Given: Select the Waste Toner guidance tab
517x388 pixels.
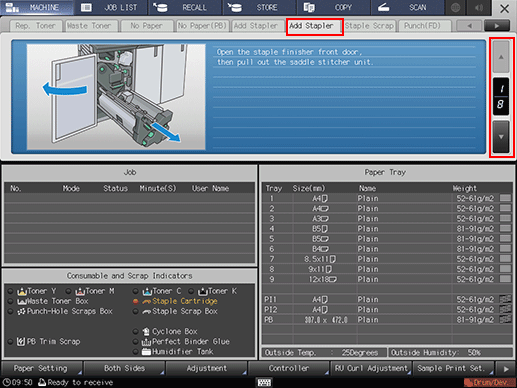Looking at the screenshot, I should (x=91, y=26).
